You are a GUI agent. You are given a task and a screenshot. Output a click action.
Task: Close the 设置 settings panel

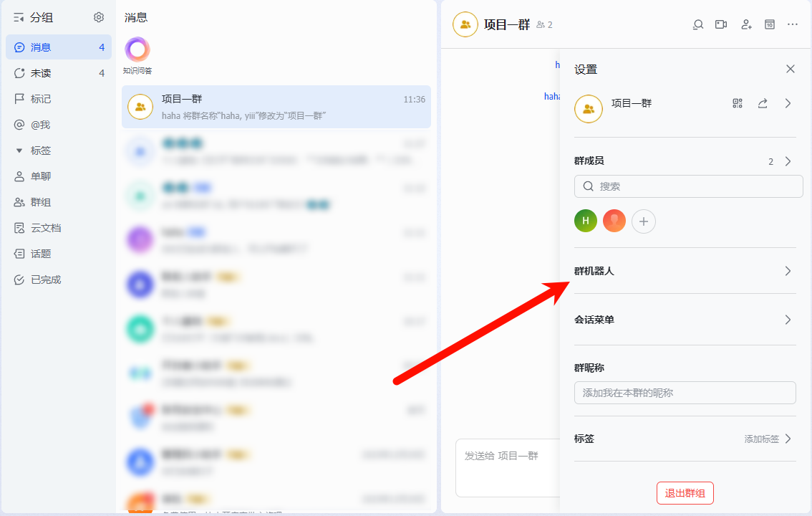[791, 69]
